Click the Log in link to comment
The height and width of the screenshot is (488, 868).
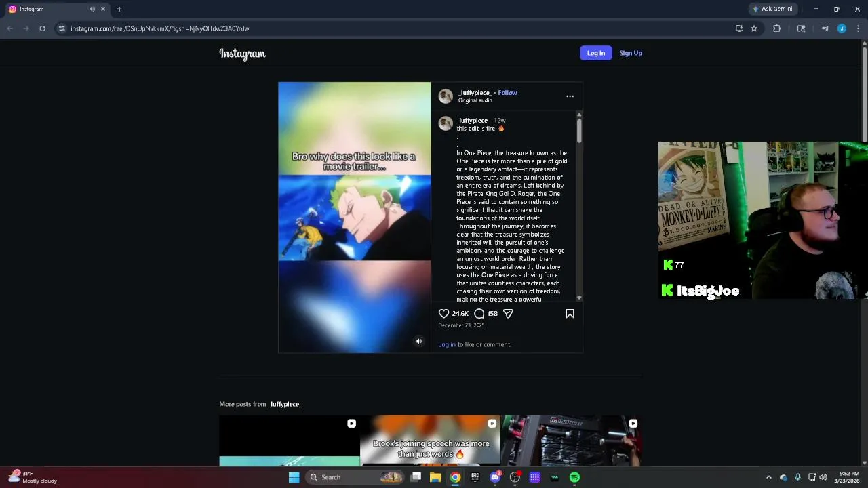point(447,344)
